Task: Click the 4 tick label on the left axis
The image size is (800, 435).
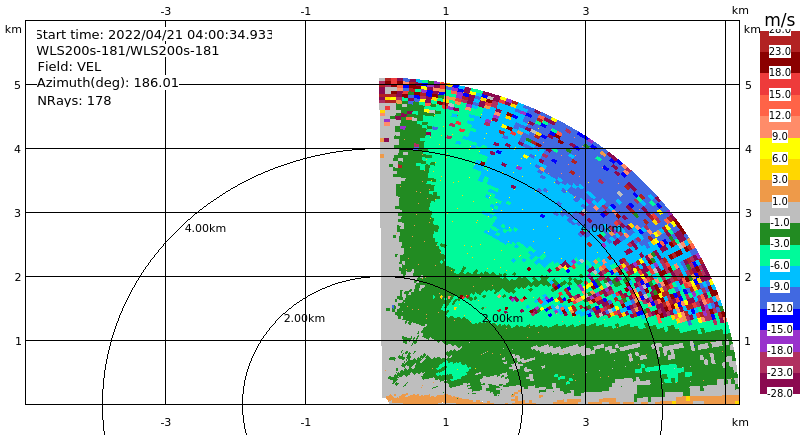Action: tap(17, 149)
